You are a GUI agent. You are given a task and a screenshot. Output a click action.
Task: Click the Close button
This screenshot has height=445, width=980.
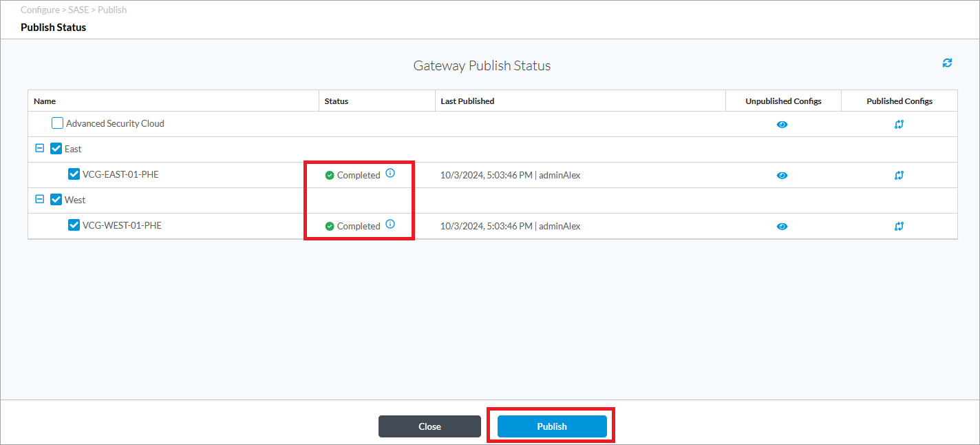[429, 426]
